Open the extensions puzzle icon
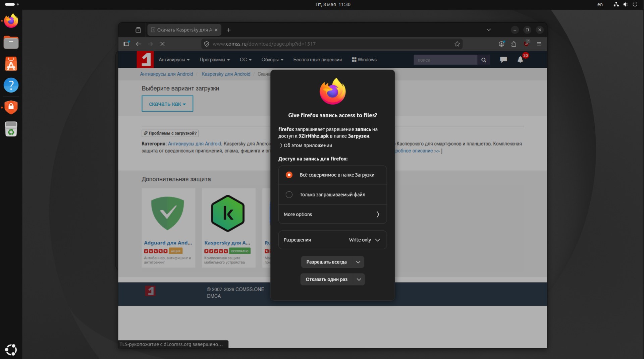Screen dimensions: 644x359 [514, 44]
